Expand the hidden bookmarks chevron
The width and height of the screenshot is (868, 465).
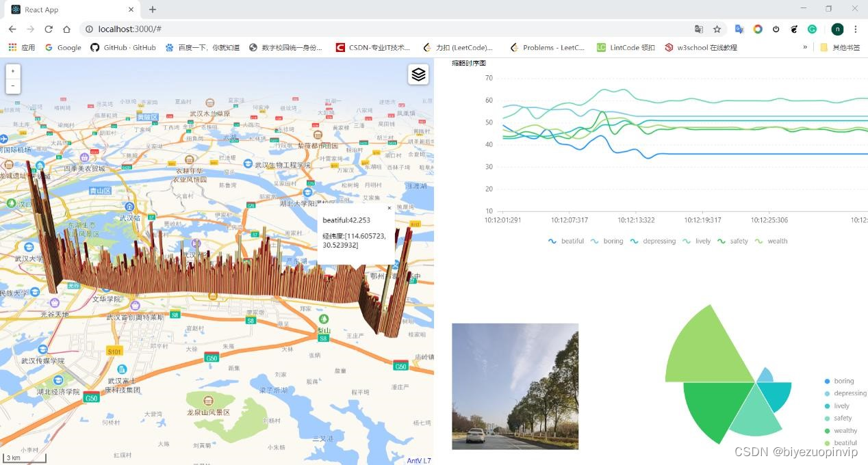[x=805, y=48]
